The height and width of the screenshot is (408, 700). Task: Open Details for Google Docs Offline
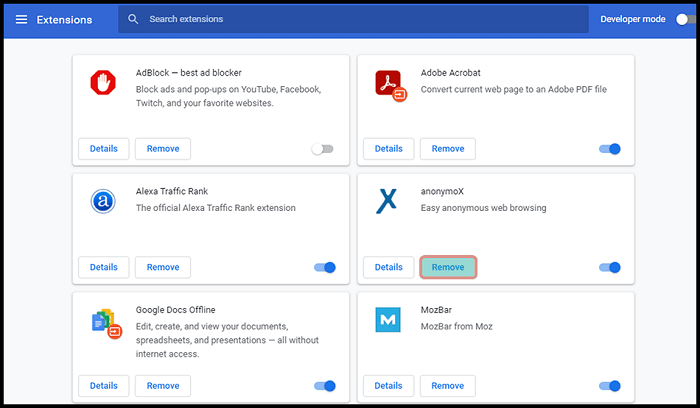pos(104,386)
